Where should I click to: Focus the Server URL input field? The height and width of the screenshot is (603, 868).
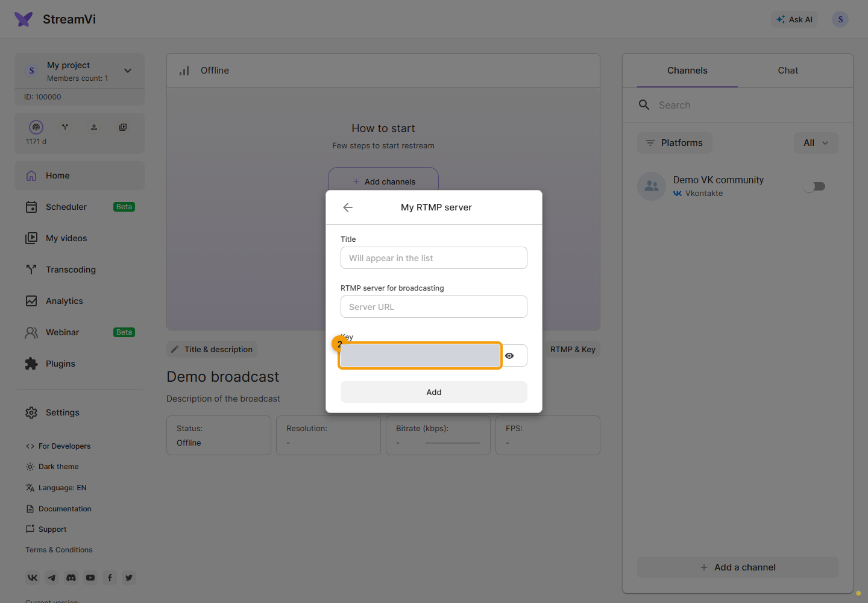[x=434, y=307]
